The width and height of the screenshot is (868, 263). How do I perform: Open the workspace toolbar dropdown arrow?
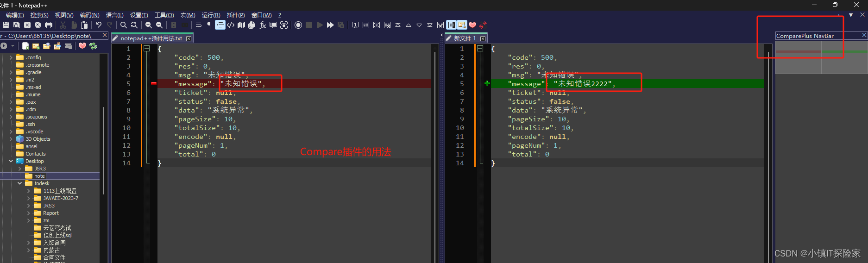point(13,46)
